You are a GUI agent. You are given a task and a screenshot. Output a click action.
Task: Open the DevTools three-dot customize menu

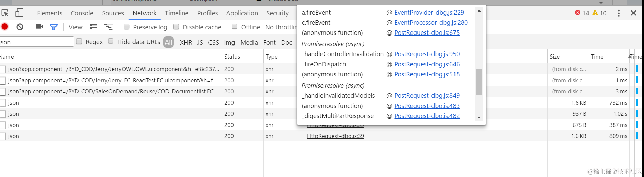619,13
